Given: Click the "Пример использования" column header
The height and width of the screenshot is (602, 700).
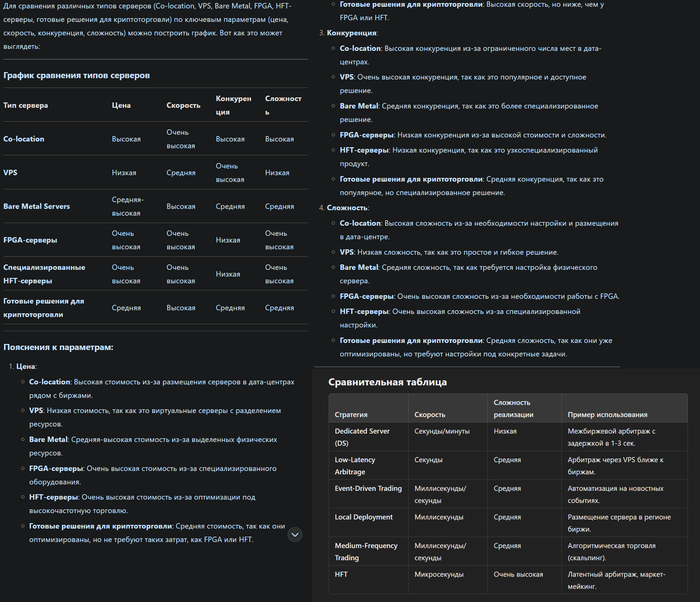Looking at the screenshot, I should (609, 414).
